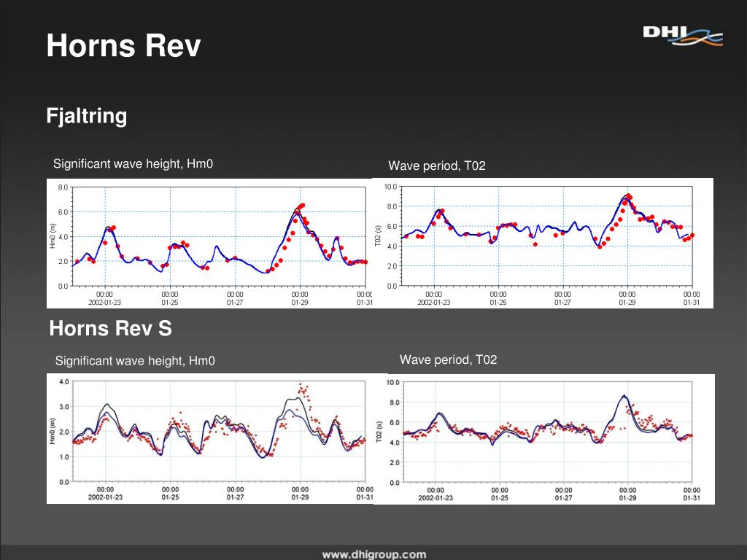Click the 01-25 date label on Horns Rev S T02 chart
Image resolution: width=747 pixels, height=560 pixels.
(499, 498)
